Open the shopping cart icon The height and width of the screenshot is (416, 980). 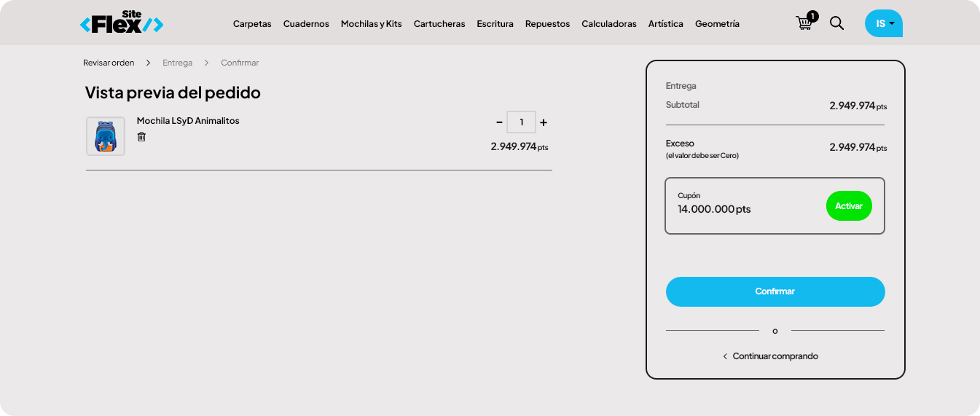tap(804, 23)
